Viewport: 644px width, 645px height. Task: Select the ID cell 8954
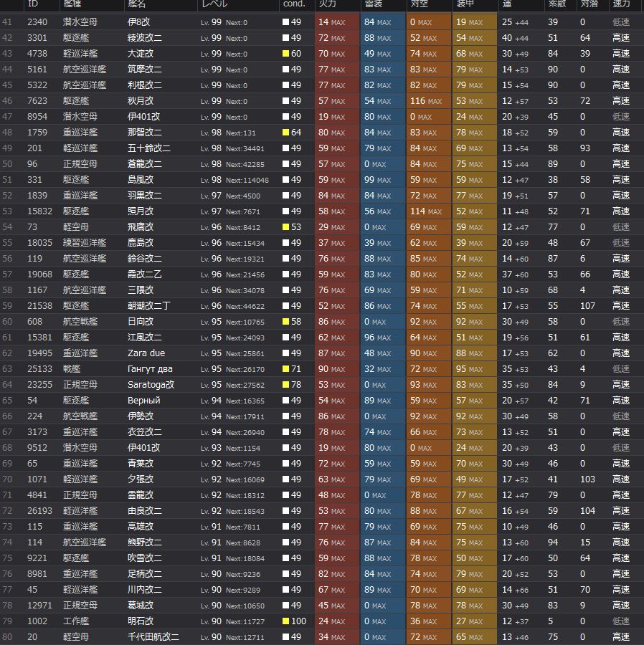[x=37, y=117]
